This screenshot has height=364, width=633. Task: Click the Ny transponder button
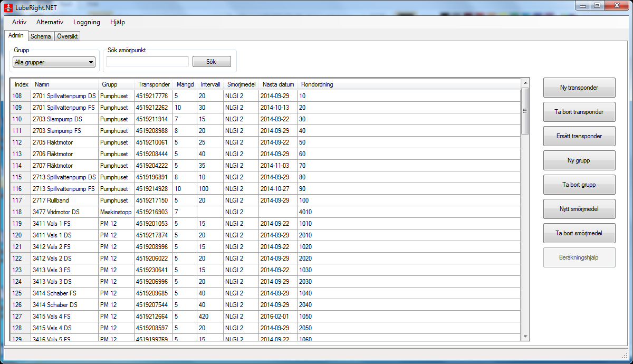click(579, 88)
